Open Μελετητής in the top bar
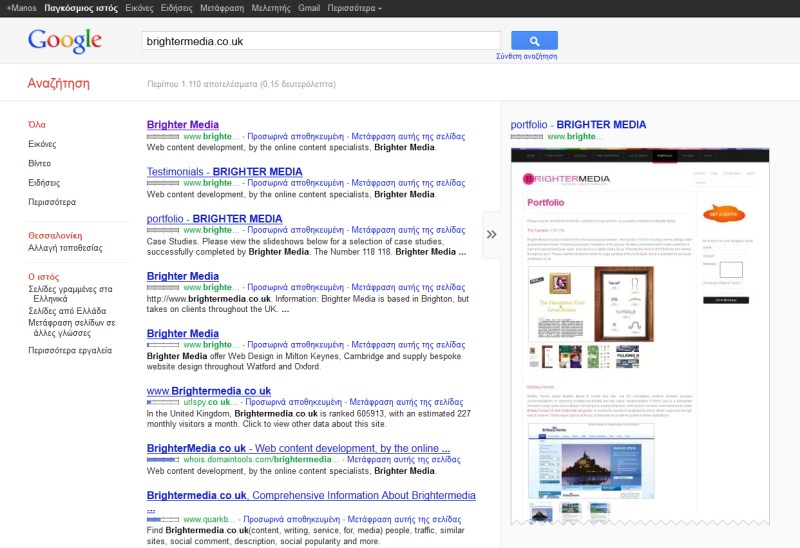The image size is (800, 548). pyautogui.click(x=271, y=8)
